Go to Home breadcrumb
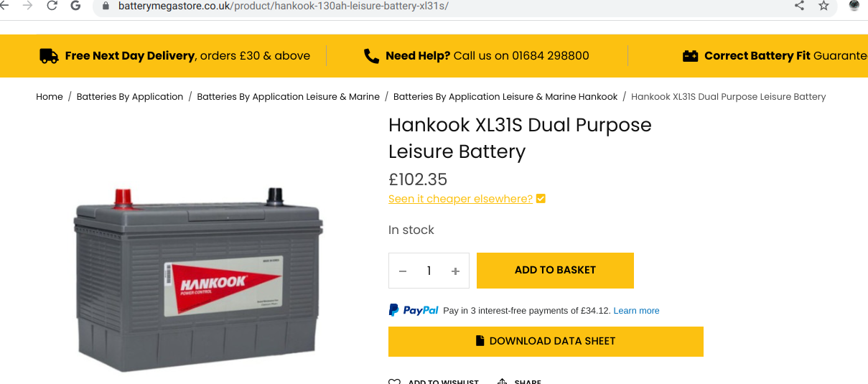Image resolution: width=868 pixels, height=384 pixels. 50,96
